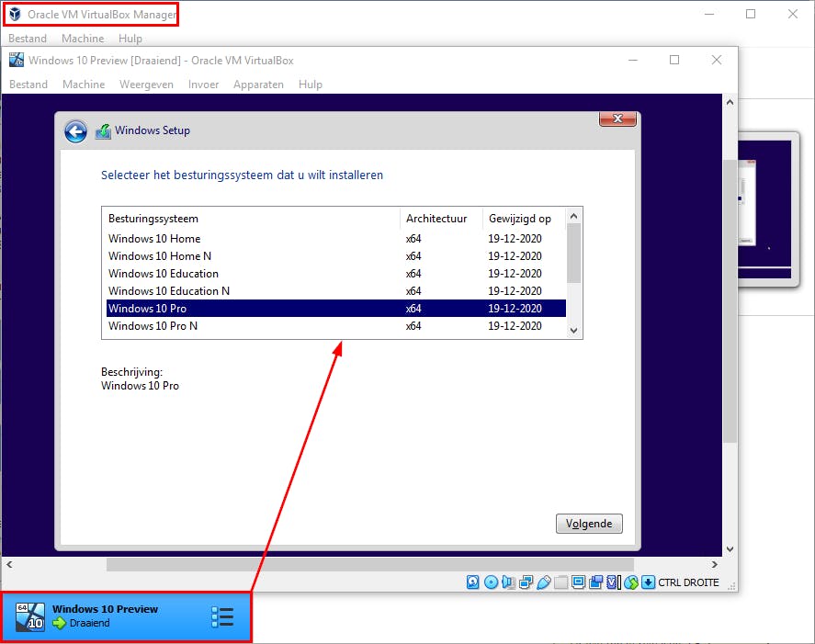Minimize the Windows 10 Preview VM window
The image size is (815, 644).
(x=632, y=60)
